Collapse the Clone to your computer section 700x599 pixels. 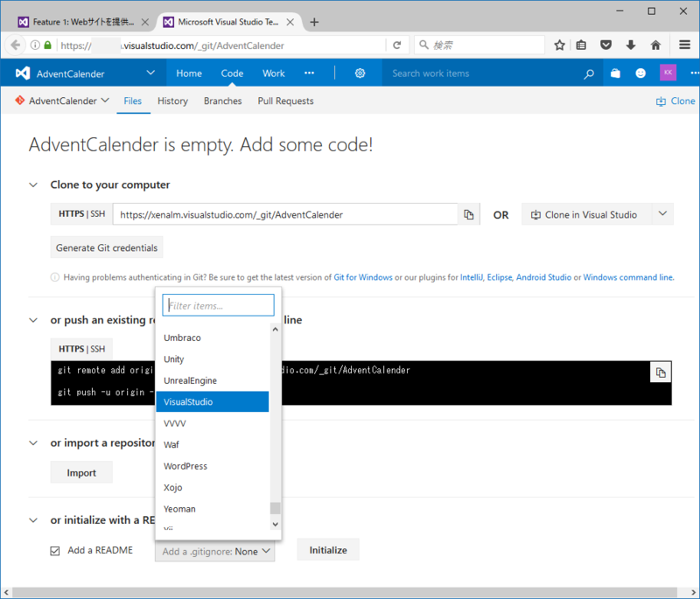point(33,185)
